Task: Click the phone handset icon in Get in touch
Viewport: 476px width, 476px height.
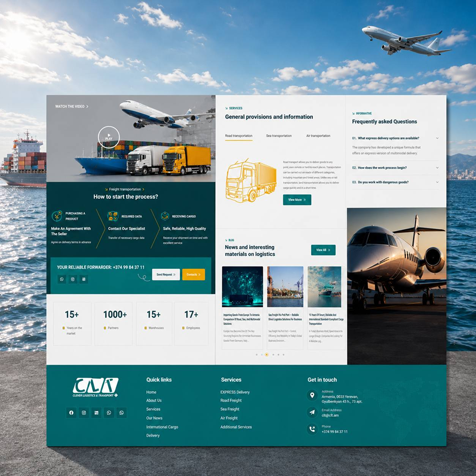Action: pyautogui.click(x=312, y=429)
